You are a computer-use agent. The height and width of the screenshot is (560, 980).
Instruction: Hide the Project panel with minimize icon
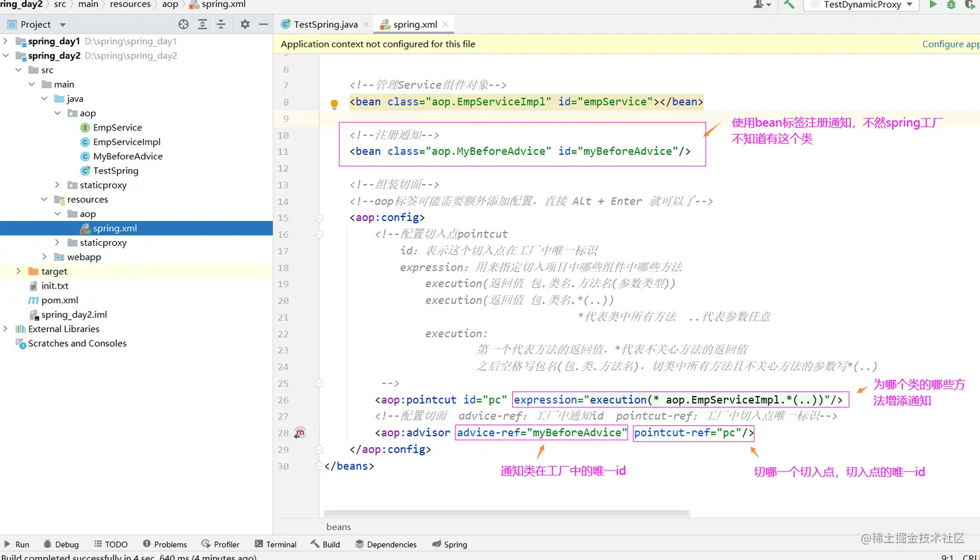click(x=263, y=24)
